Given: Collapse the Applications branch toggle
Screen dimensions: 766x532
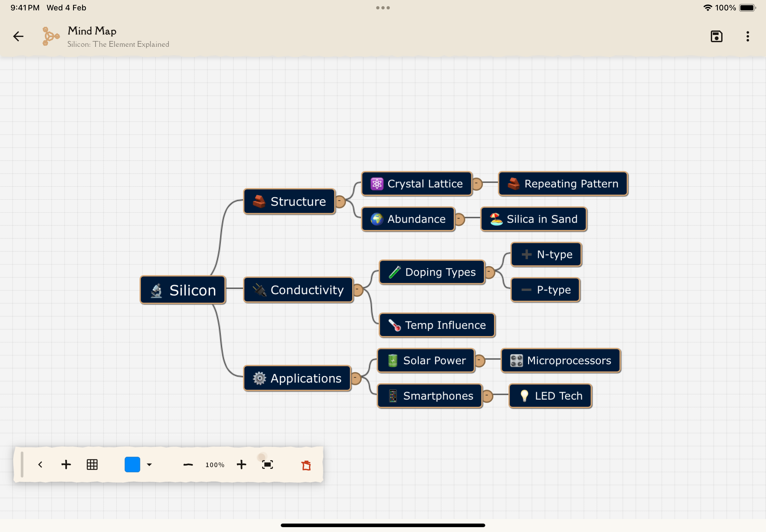Looking at the screenshot, I should point(355,378).
